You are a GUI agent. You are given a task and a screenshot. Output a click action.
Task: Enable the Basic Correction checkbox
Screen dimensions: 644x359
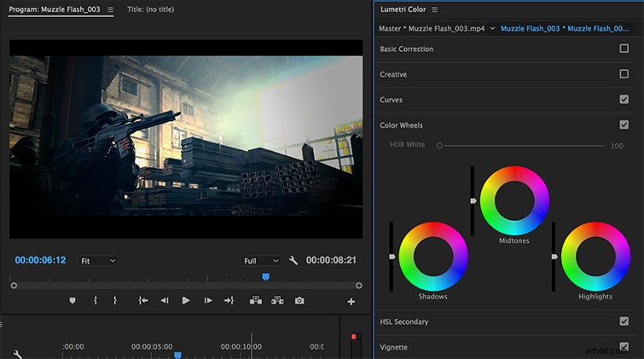tap(624, 49)
